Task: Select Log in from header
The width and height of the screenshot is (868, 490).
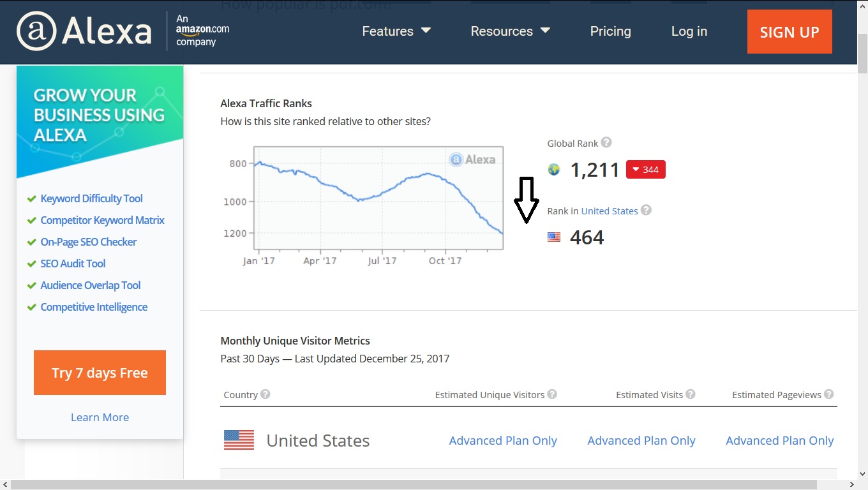Action: tap(689, 31)
